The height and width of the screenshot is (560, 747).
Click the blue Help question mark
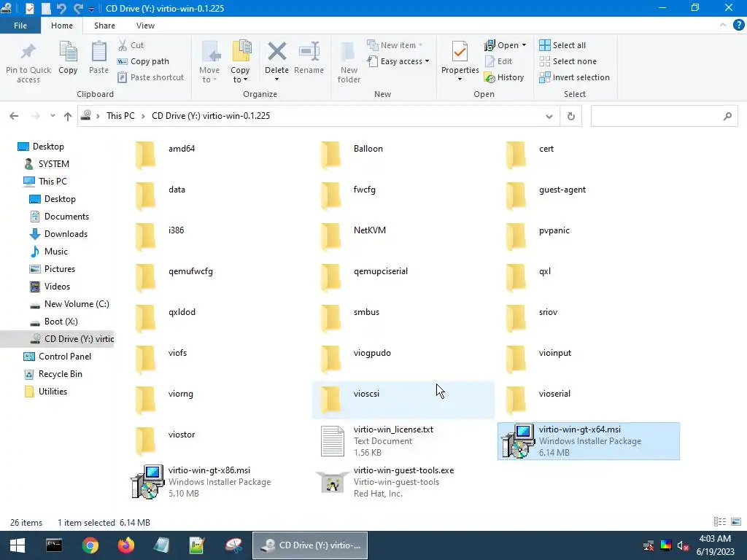[738, 26]
